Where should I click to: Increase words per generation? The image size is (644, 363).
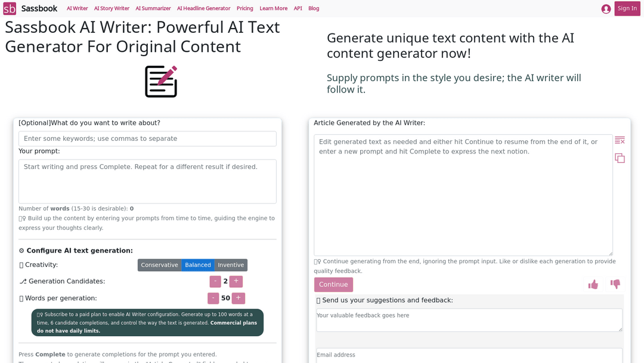[x=238, y=299]
